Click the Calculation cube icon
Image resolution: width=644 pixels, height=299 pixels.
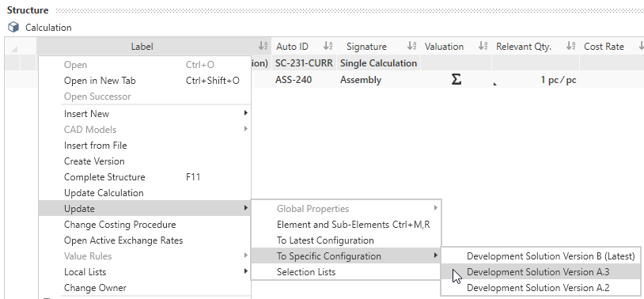(x=13, y=28)
